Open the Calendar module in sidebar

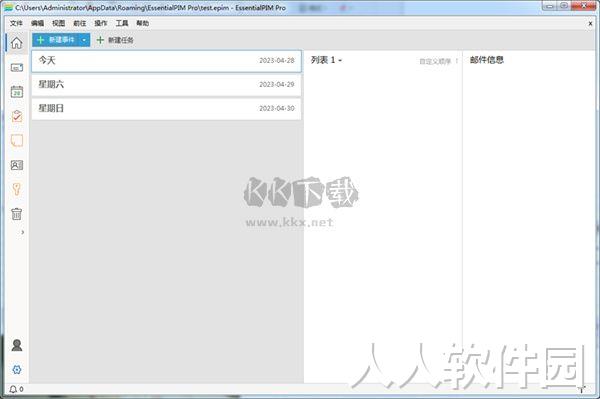pos(16,92)
